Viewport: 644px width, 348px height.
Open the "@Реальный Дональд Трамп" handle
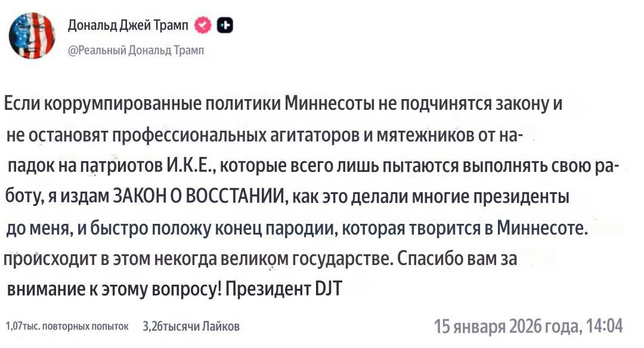tap(137, 51)
